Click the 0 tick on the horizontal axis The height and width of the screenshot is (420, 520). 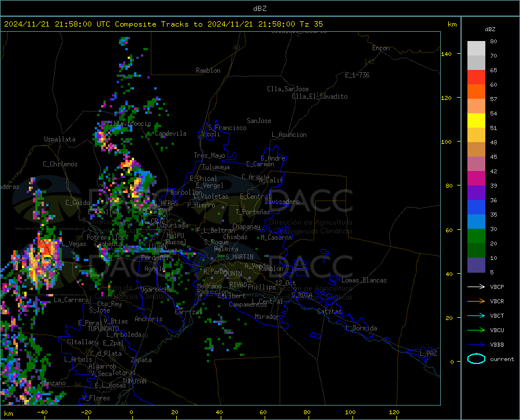132,412
